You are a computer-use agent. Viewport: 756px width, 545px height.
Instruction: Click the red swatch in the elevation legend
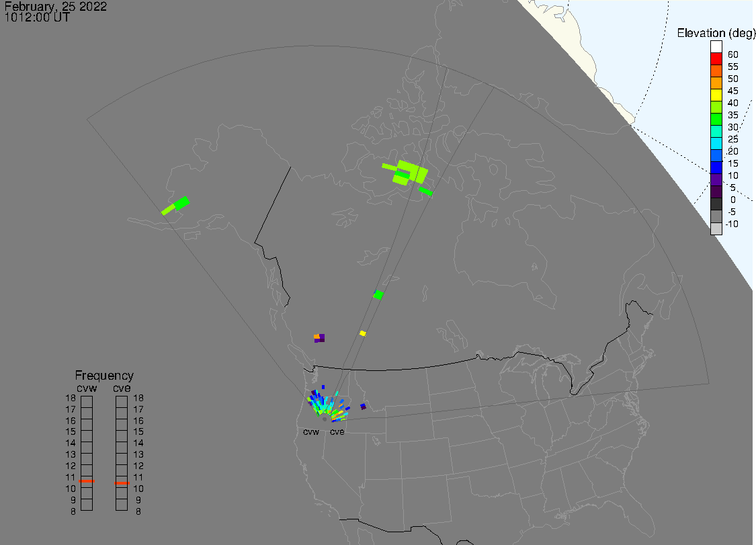click(716, 59)
